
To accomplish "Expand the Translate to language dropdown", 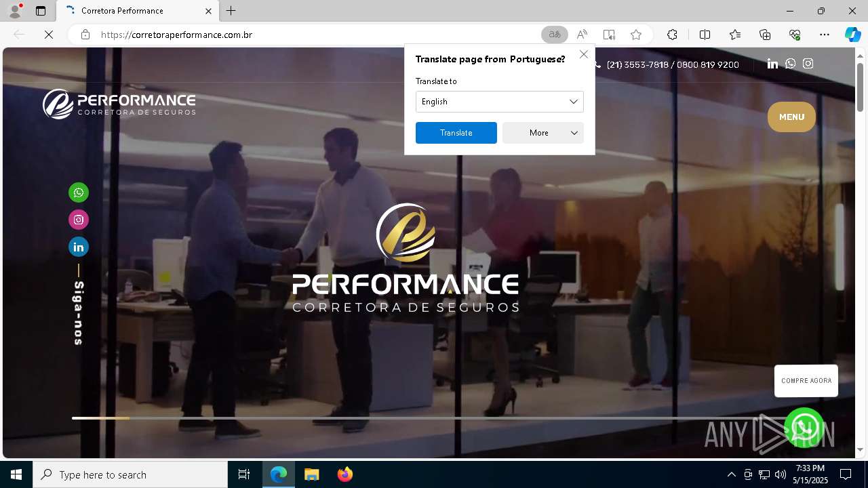I will [499, 102].
